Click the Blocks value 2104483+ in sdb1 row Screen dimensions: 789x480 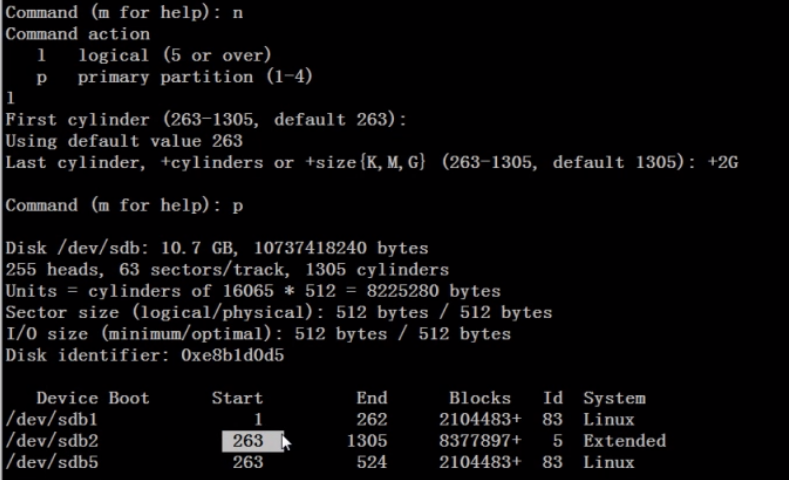(480, 420)
